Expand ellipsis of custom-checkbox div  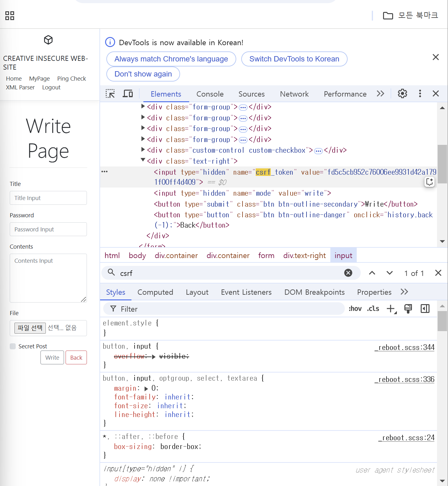coord(318,151)
